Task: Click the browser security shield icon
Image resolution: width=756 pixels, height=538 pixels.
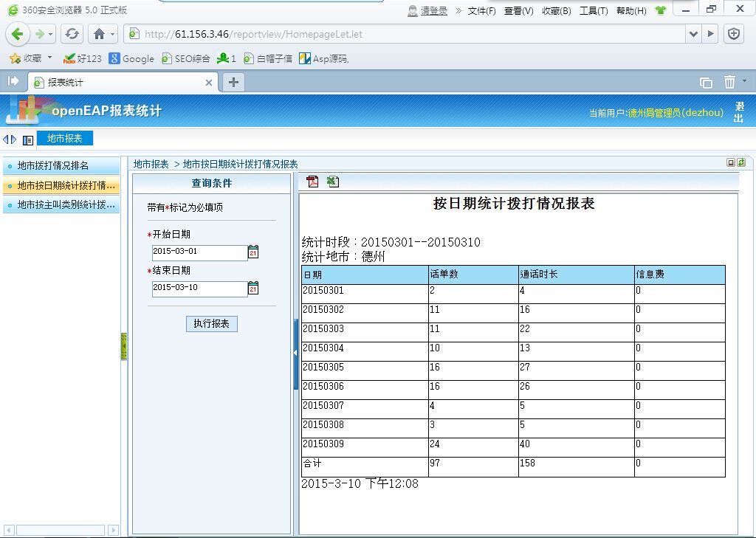Action: 734,34
